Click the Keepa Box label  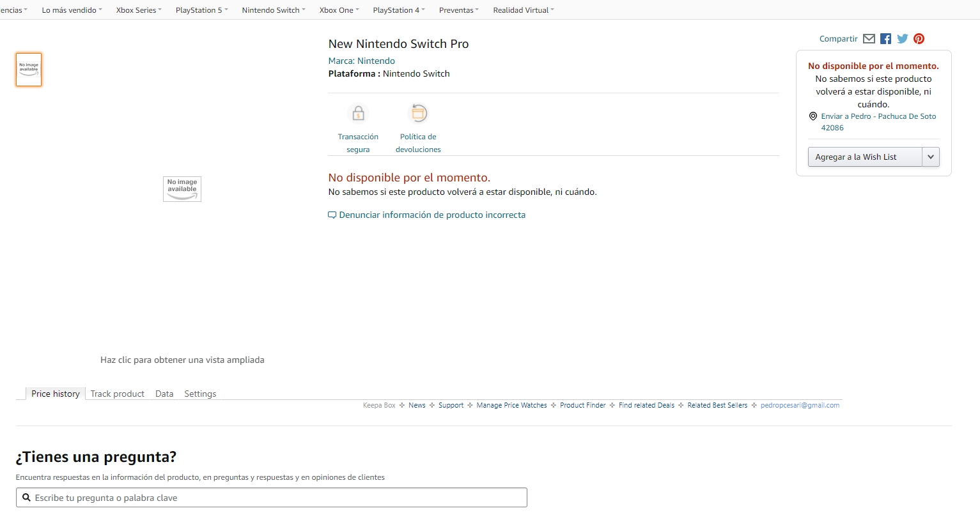379,405
